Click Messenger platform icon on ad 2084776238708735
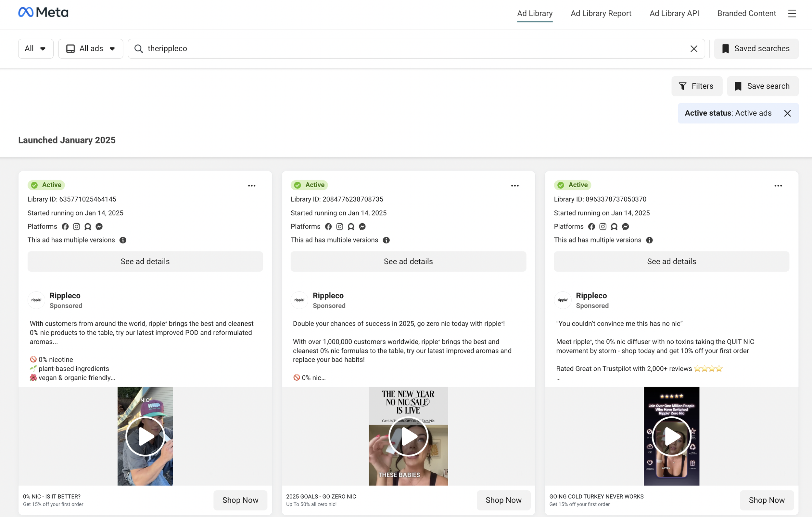812x517 pixels. (x=362, y=227)
